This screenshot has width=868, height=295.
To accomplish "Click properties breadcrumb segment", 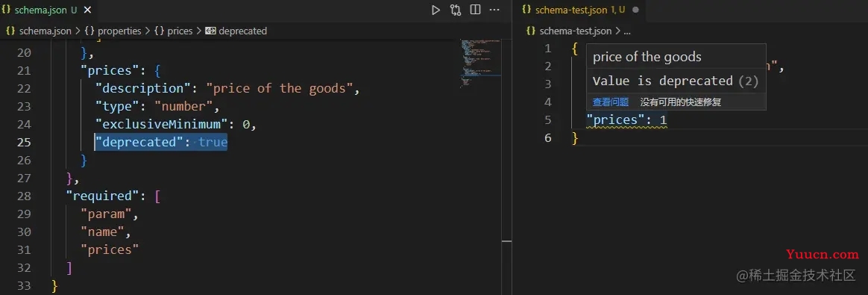I will point(119,31).
